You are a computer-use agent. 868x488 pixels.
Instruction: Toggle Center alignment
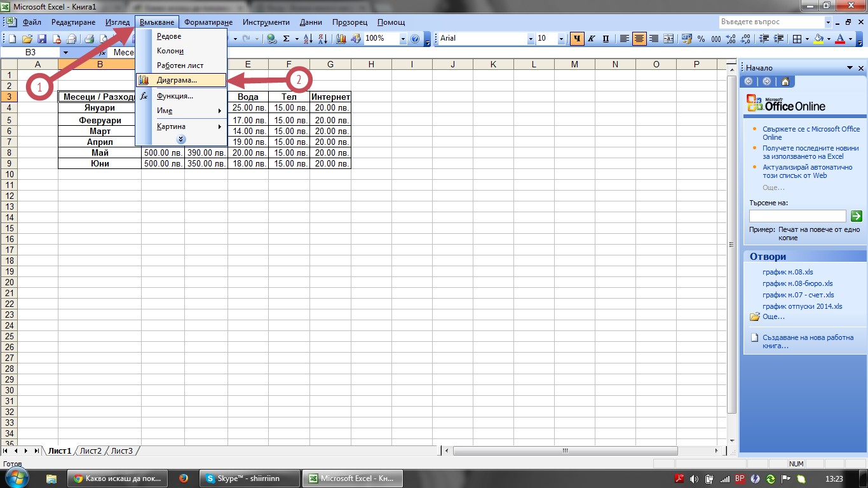(x=639, y=39)
